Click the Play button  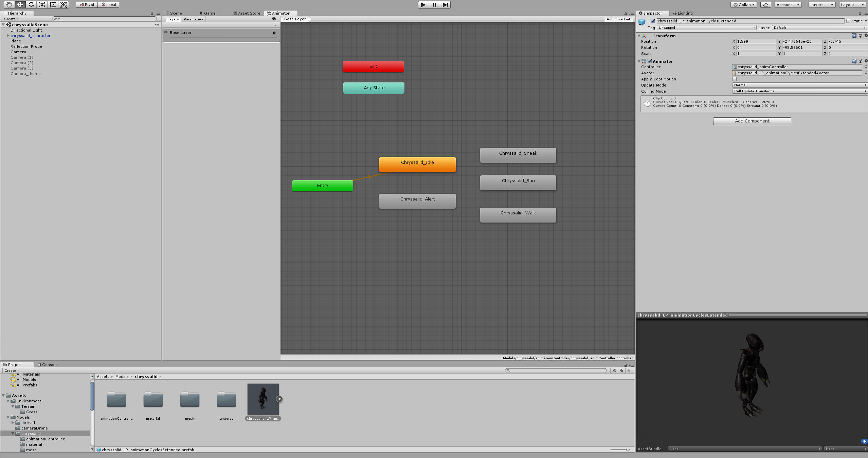click(x=423, y=4)
